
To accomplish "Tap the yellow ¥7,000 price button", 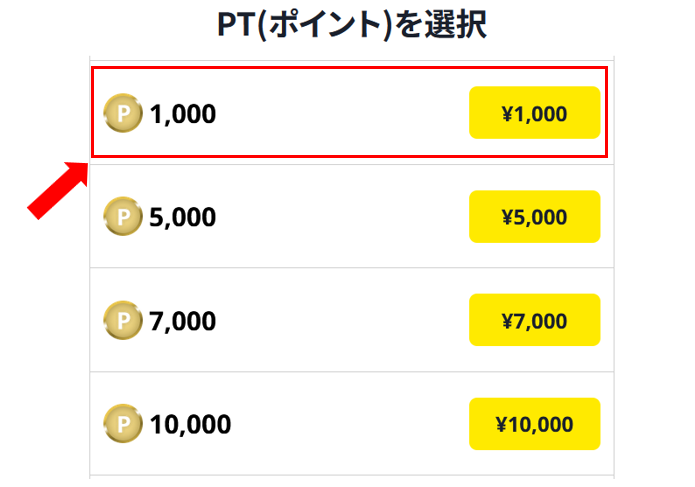I will click(x=535, y=320).
